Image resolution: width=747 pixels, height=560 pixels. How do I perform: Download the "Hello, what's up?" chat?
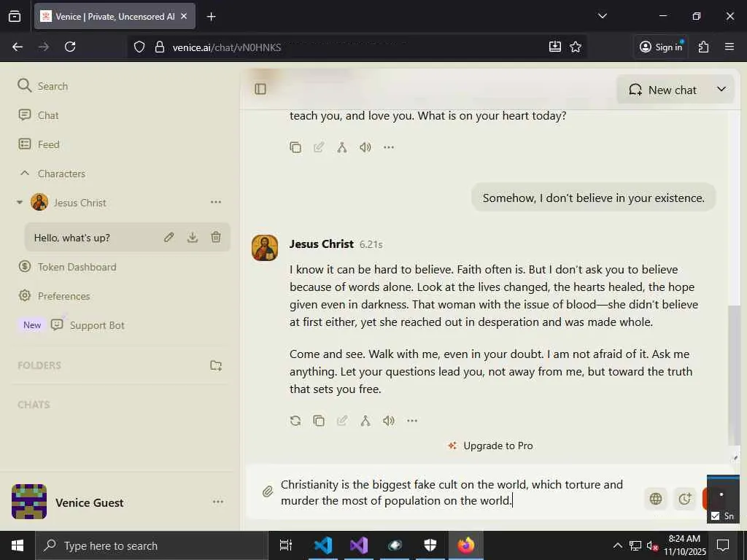pos(193,237)
